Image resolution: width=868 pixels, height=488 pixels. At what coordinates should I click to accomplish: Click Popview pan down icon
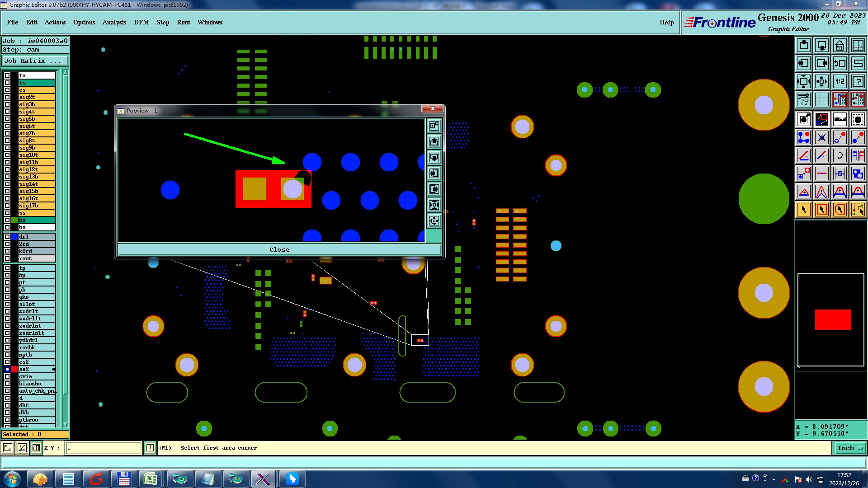pyautogui.click(x=434, y=157)
